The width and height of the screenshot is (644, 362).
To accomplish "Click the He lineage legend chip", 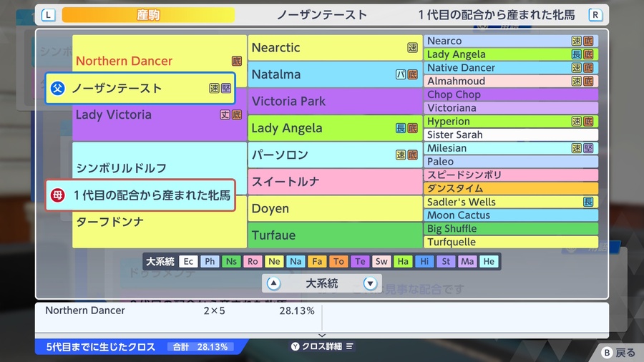I will [489, 261].
